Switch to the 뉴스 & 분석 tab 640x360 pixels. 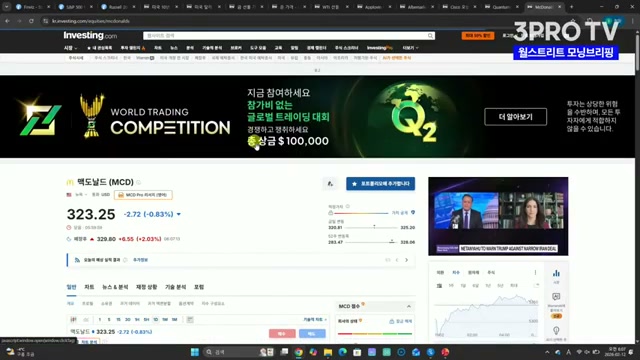pyautogui.click(x=115, y=287)
